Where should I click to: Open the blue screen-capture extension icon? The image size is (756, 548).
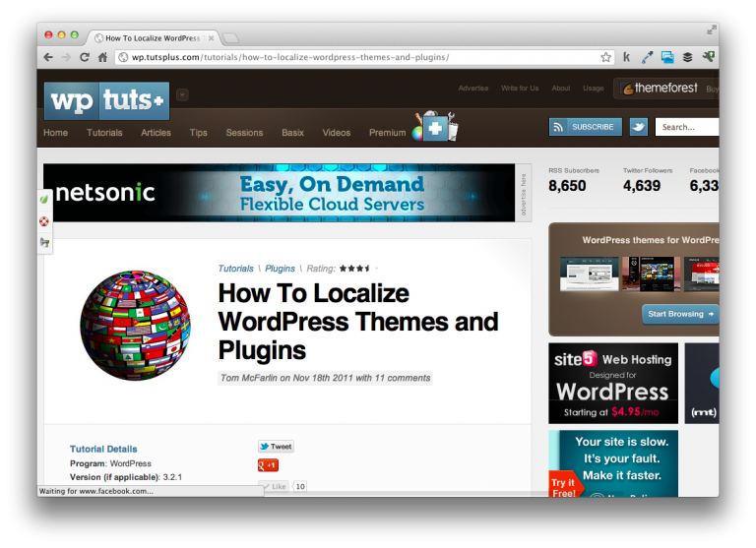coord(667,57)
